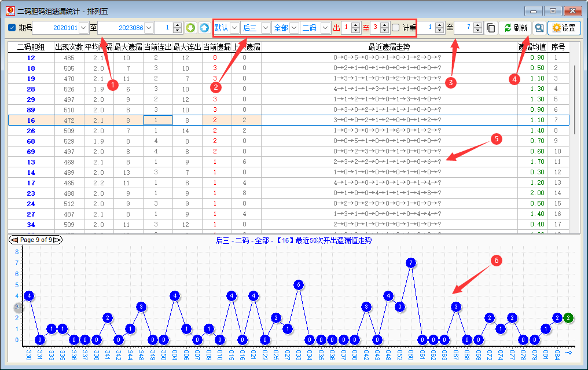Click the 遗漏均值 column header
The image size is (588, 370).
pyautogui.click(x=532, y=47)
